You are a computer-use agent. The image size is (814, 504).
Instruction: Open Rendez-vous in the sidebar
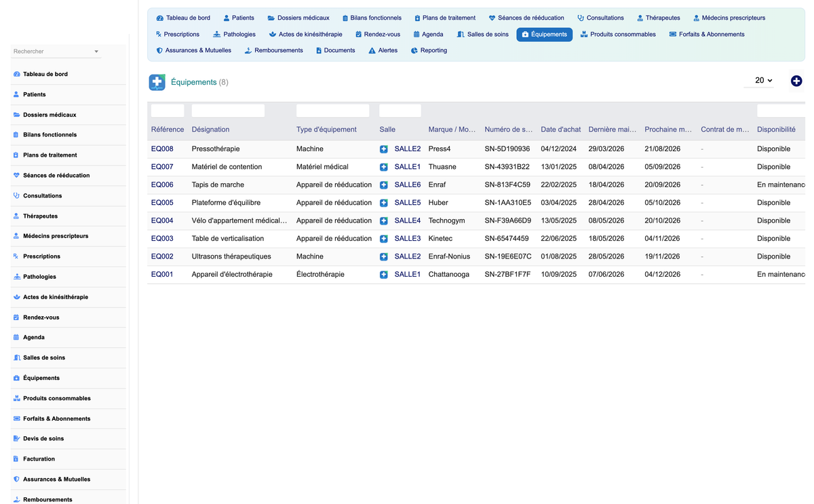pos(41,317)
